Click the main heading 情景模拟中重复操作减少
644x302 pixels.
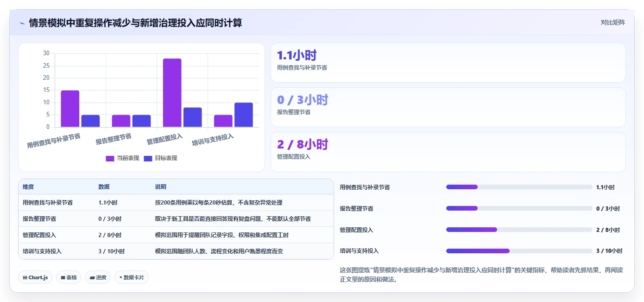click(x=135, y=23)
